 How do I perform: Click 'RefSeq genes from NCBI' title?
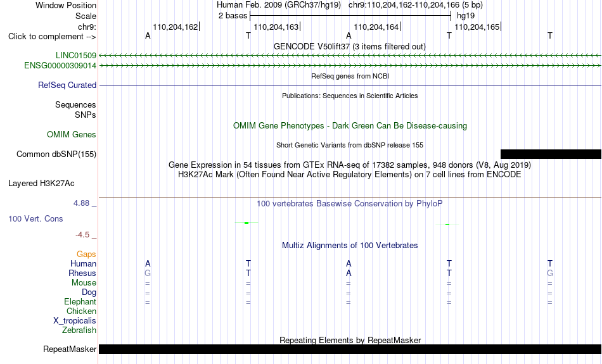[x=350, y=77]
